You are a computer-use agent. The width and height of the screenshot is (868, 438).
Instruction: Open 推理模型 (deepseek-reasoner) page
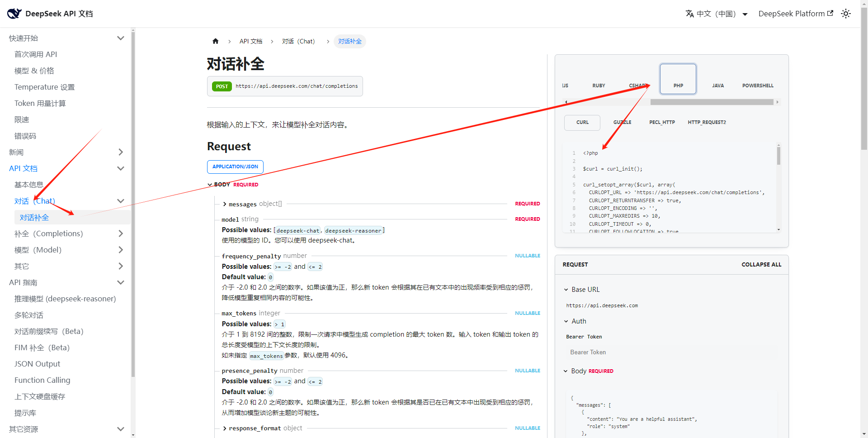[x=65, y=299]
